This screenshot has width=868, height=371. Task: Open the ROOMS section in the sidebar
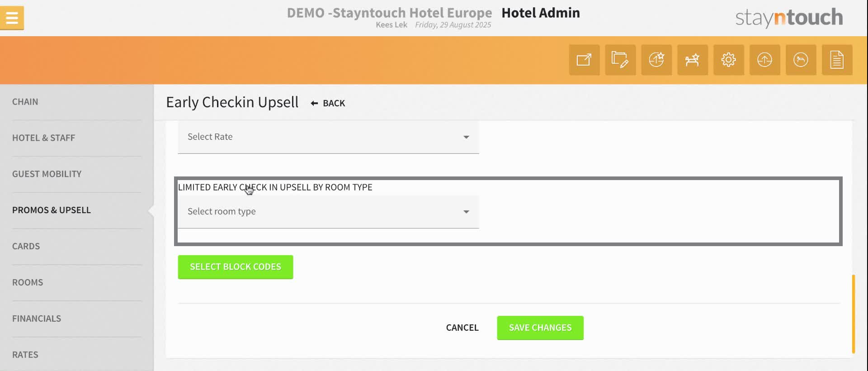[28, 282]
